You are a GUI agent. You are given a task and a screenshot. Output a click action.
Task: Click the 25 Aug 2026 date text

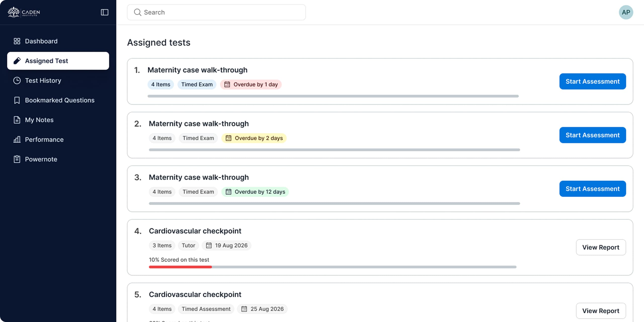point(267,309)
